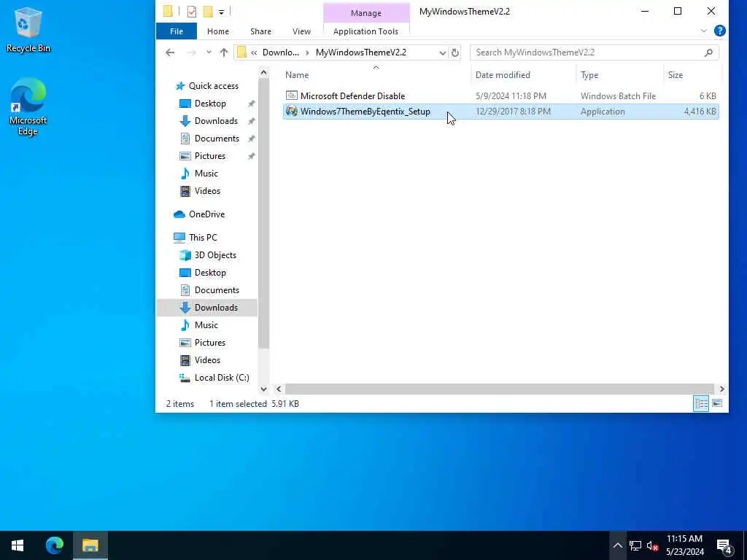Open File Explorer help icon

pyautogui.click(x=719, y=31)
